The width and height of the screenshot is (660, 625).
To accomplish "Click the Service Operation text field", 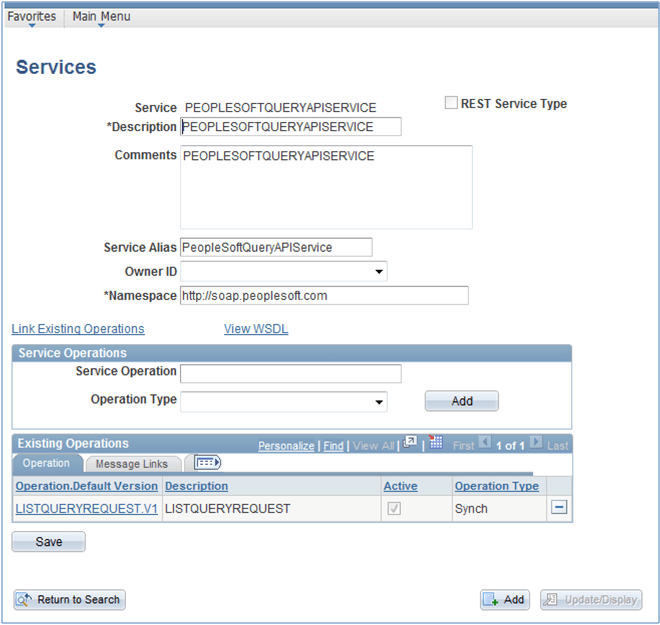I will [291, 374].
